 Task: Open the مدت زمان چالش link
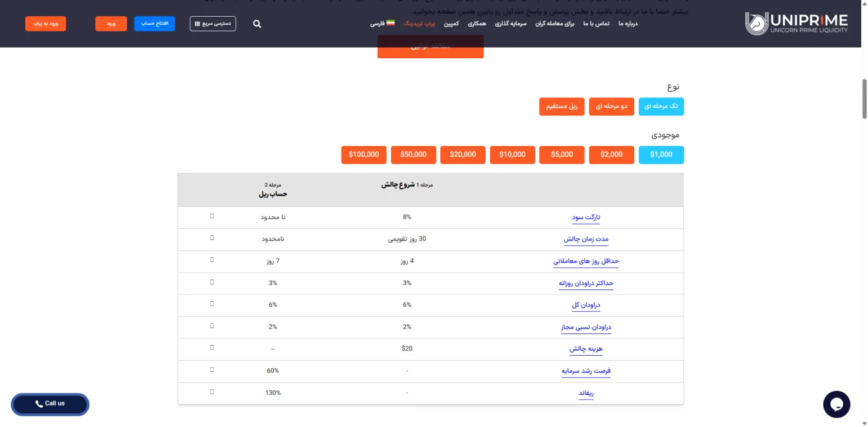click(x=586, y=239)
